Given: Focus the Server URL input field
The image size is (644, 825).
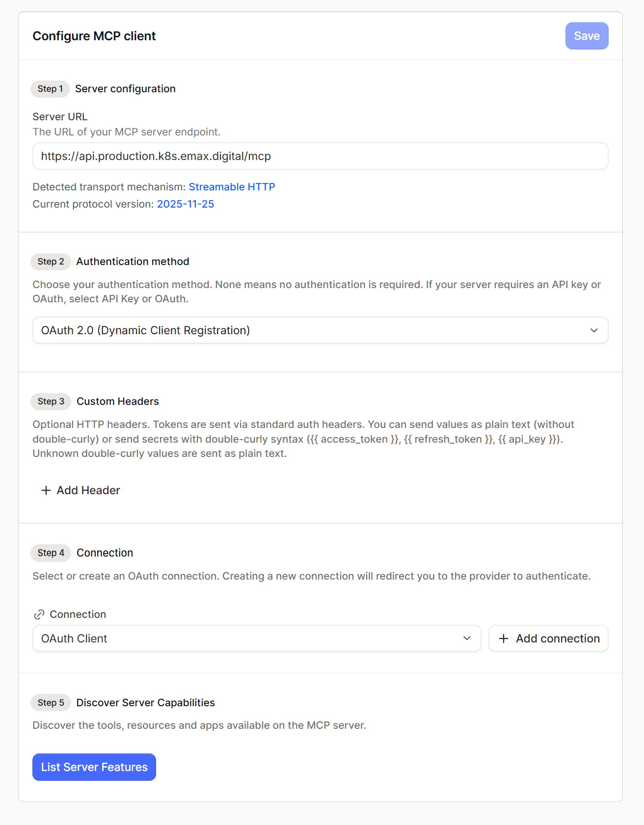Looking at the screenshot, I should (x=321, y=156).
